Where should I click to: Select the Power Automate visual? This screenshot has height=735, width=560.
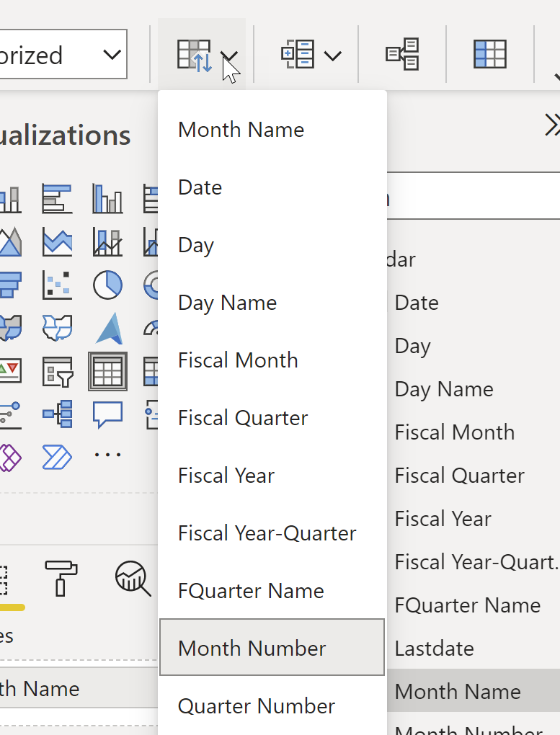coord(57,455)
